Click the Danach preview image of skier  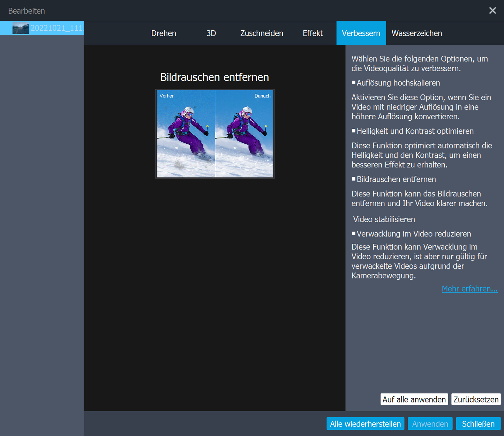pyautogui.click(x=244, y=134)
